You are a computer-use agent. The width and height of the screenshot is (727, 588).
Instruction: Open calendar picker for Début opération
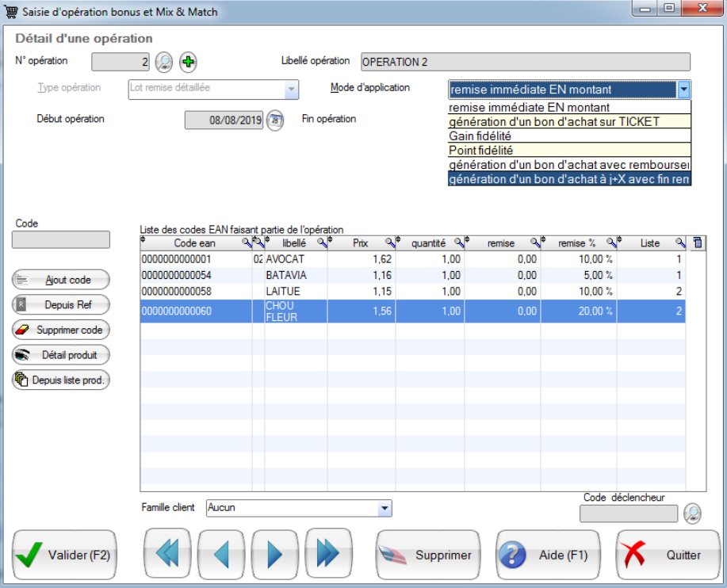(x=275, y=120)
